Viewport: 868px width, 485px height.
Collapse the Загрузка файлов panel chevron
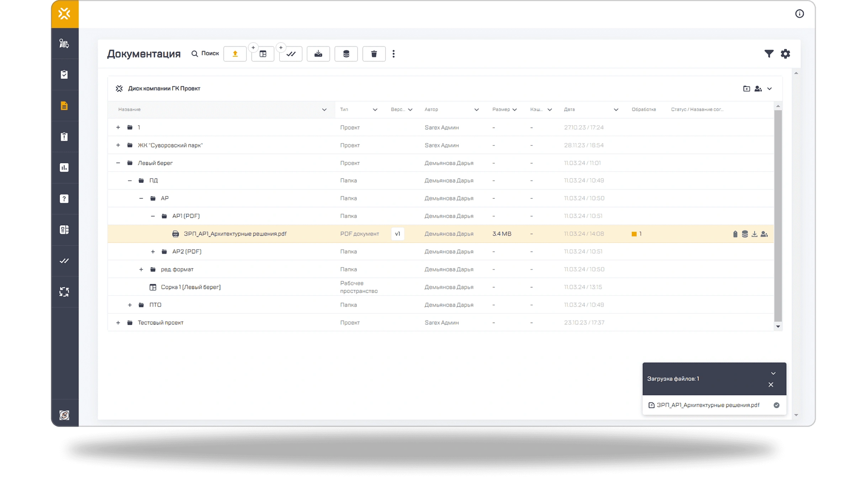(x=773, y=374)
